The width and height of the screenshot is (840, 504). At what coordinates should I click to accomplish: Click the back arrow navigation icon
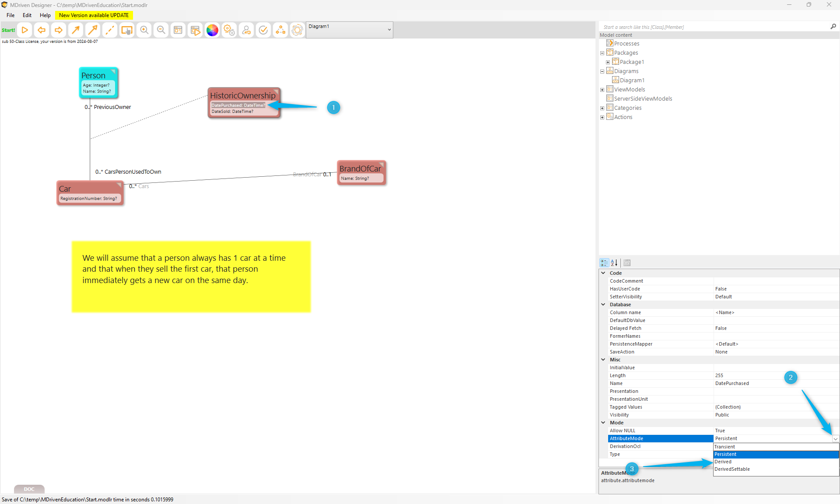pyautogui.click(x=42, y=30)
